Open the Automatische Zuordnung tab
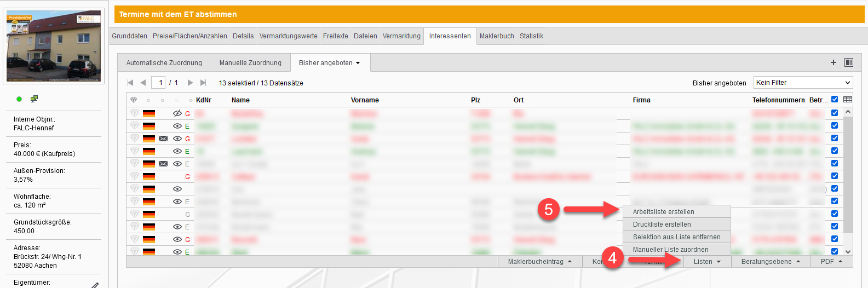Image resolution: width=868 pixels, height=288 pixels. coord(164,63)
